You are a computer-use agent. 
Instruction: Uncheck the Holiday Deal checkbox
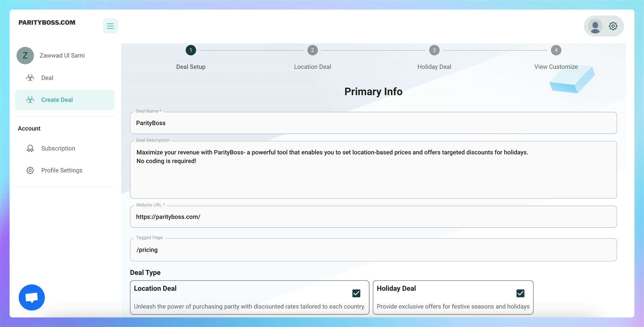[520, 293]
